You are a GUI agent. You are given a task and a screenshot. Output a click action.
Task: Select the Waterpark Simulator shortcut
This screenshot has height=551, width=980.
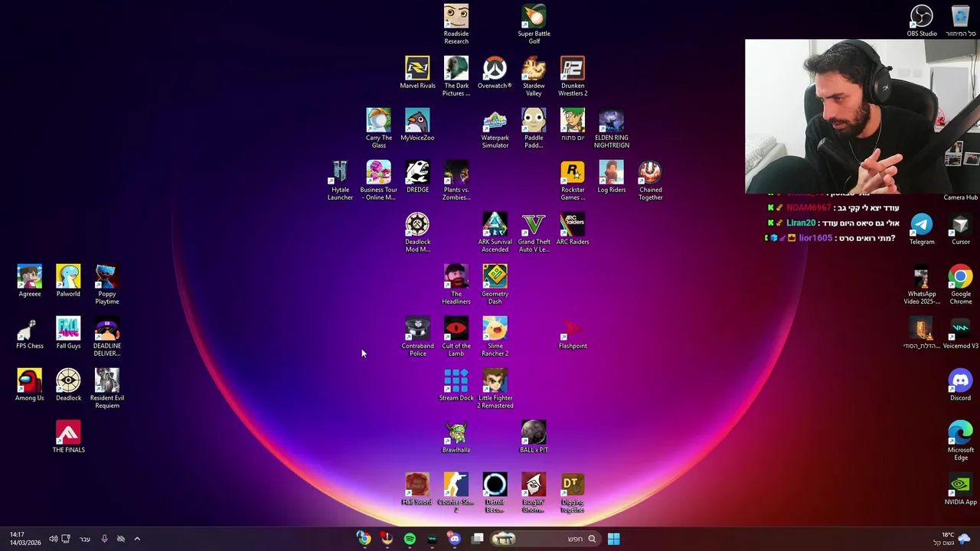pyautogui.click(x=495, y=128)
